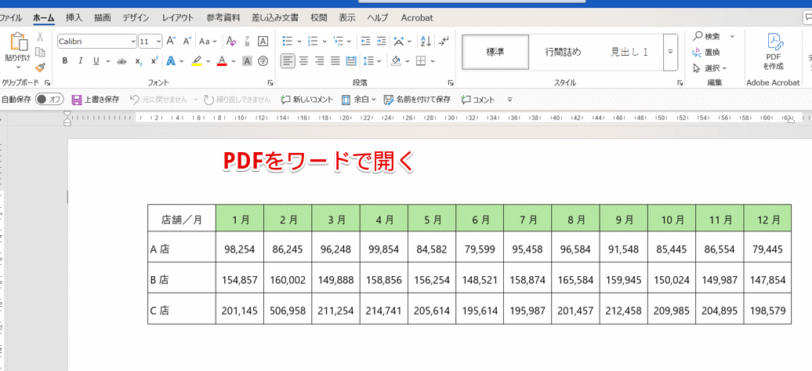The height and width of the screenshot is (371, 812).
Task: Clear all formatting with the eraser A icon
Action: coord(231,41)
